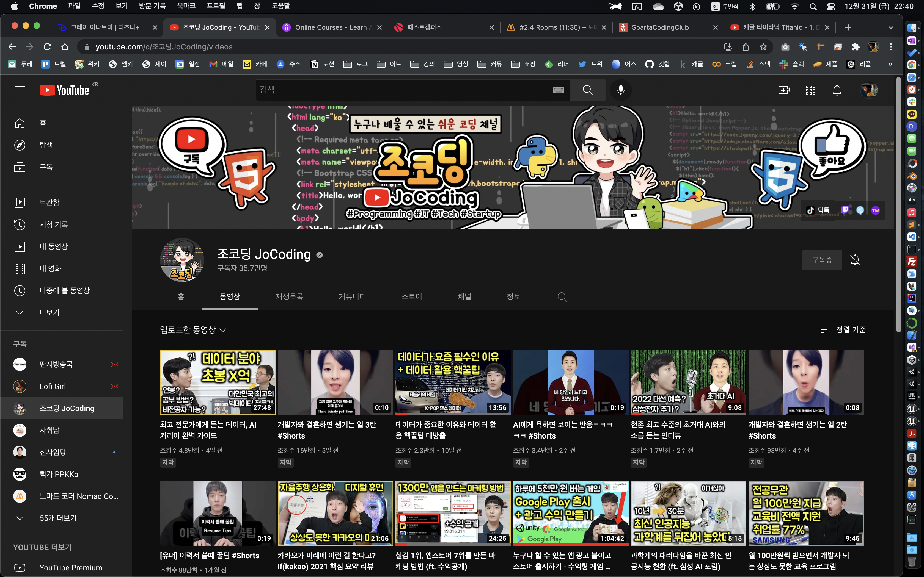
Task: Open the hamburger guide menu icon
Action: (x=20, y=90)
